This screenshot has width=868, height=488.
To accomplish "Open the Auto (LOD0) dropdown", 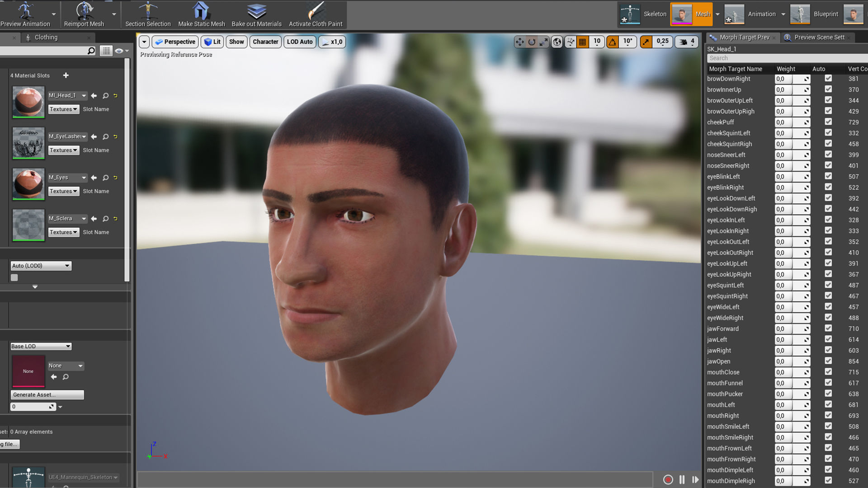I will pyautogui.click(x=41, y=266).
